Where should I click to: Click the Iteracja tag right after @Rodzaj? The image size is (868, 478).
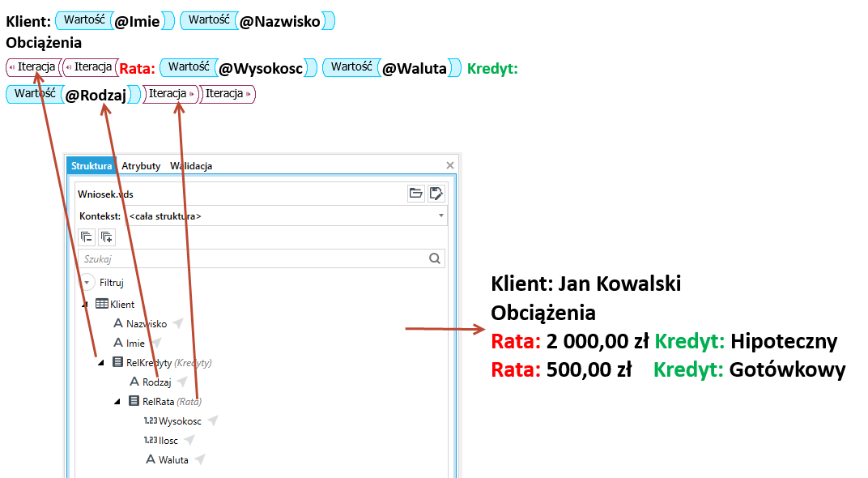(170, 94)
